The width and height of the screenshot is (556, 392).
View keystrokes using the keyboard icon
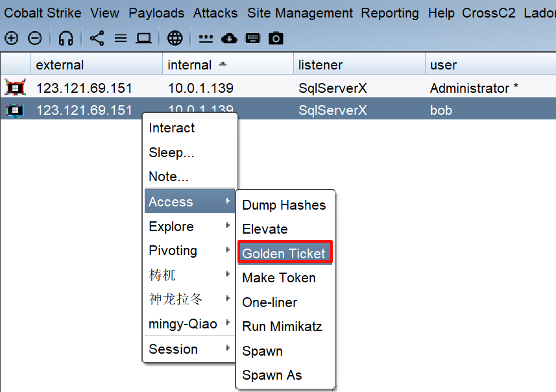pos(252,38)
